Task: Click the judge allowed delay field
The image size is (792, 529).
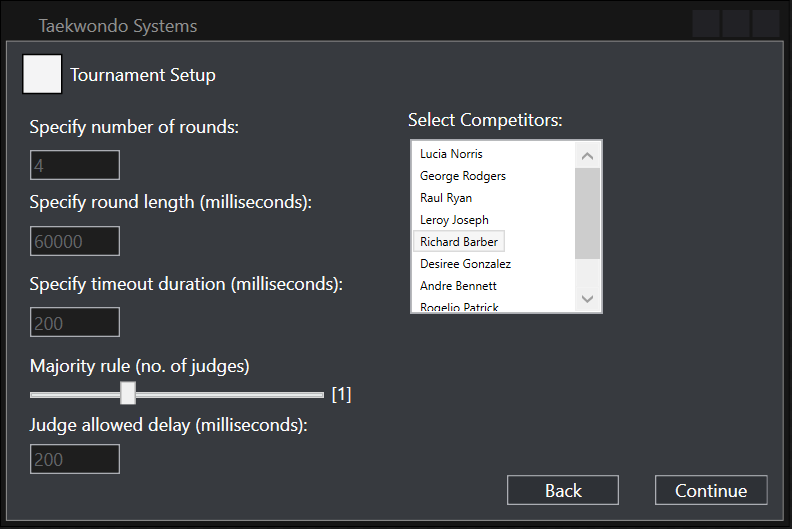Action: [x=75, y=459]
